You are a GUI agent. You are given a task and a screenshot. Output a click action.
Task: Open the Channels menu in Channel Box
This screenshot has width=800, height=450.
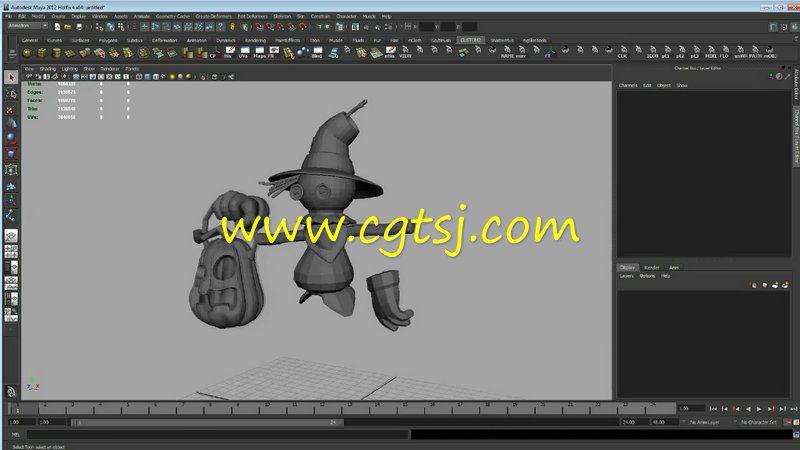point(628,86)
